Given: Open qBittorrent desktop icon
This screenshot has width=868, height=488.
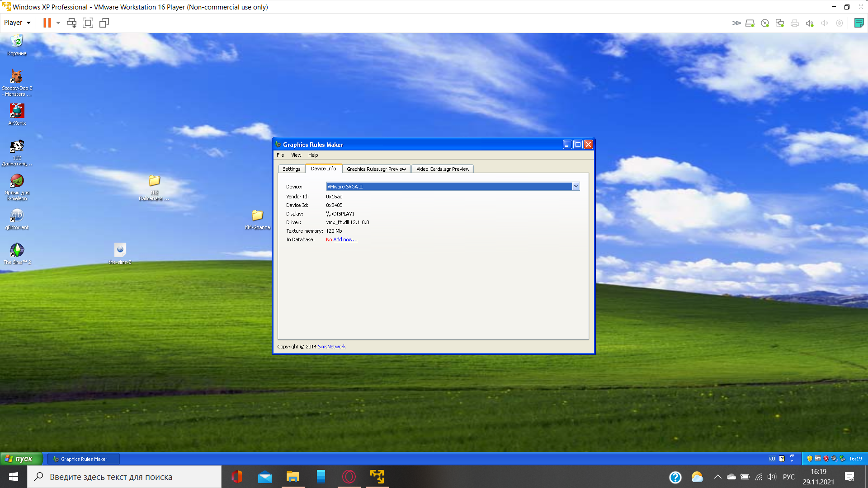Looking at the screenshot, I should pos(17,216).
